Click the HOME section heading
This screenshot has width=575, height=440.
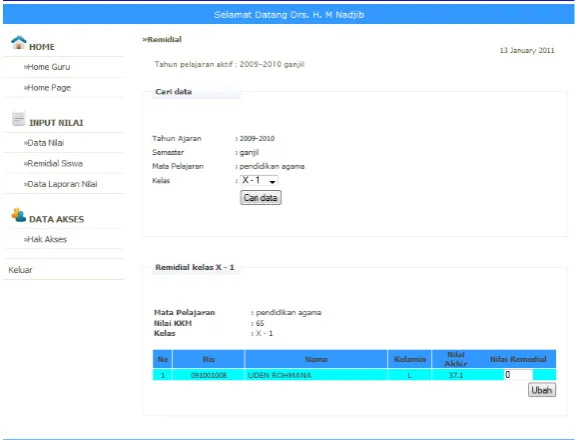point(42,47)
